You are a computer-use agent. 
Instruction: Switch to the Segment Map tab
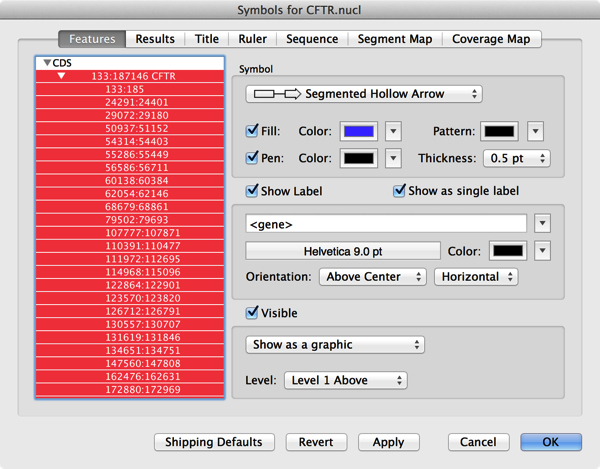(x=395, y=39)
